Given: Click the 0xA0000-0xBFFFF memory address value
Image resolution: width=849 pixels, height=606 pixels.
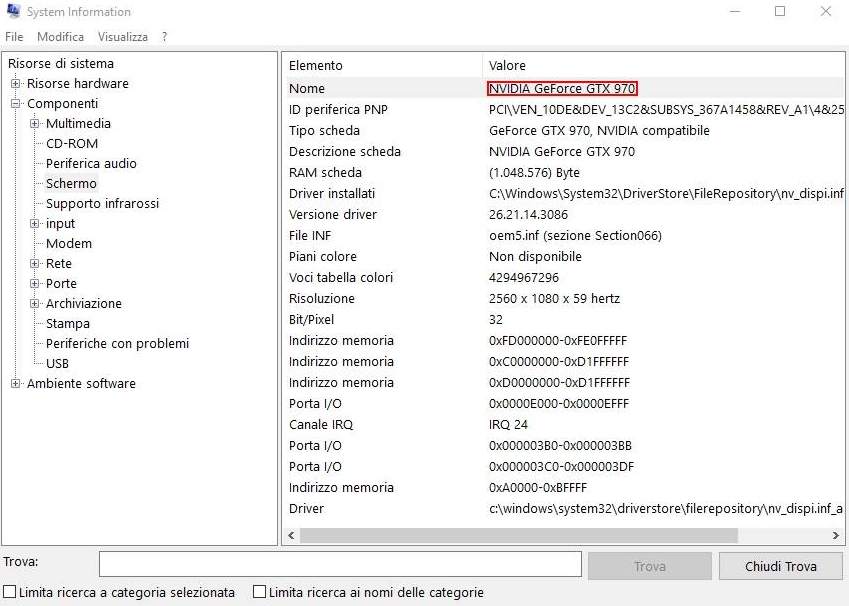Looking at the screenshot, I should coord(538,487).
